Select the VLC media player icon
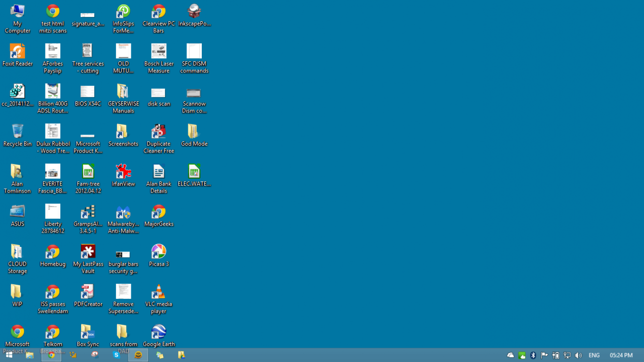Screen dimensions: 644x362 [158, 292]
